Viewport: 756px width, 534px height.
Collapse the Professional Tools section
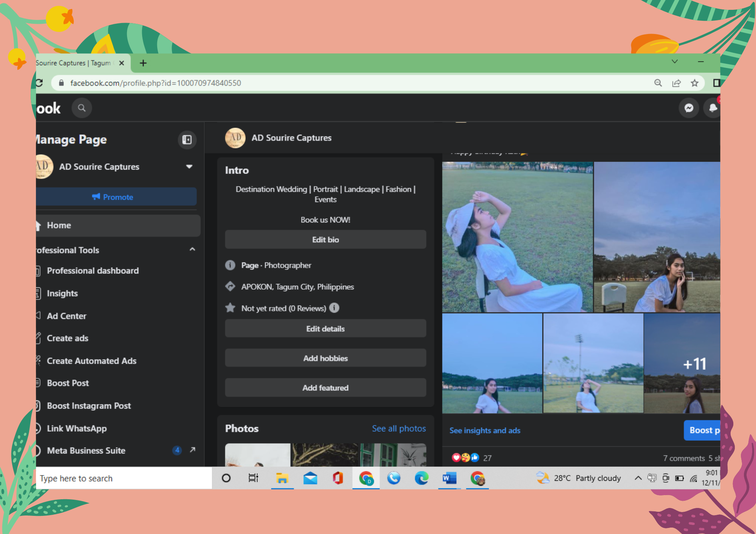[x=192, y=250]
